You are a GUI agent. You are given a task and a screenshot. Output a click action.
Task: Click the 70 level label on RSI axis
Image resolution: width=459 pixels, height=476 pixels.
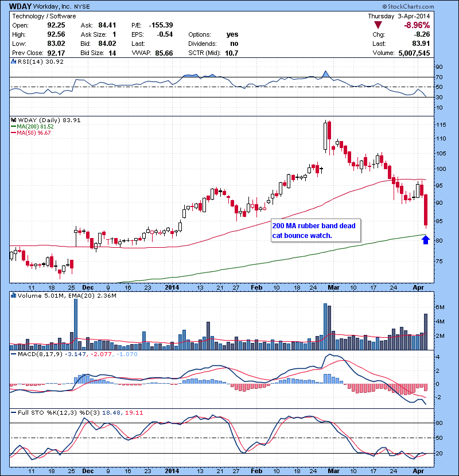[x=439, y=77]
